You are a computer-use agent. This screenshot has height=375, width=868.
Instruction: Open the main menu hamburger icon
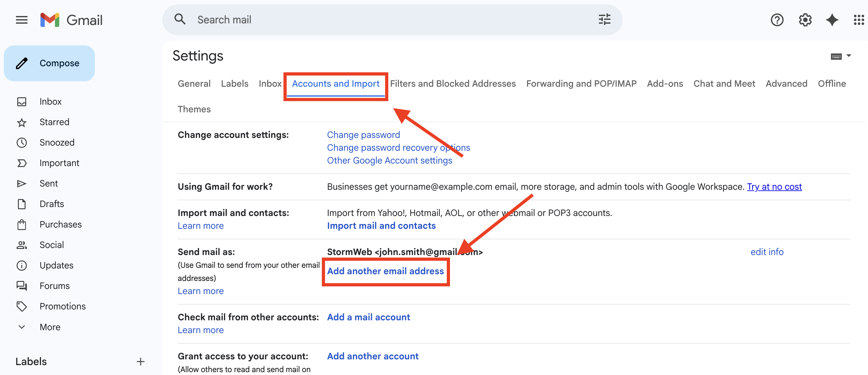pyautogui.click(x=21, y=20)
